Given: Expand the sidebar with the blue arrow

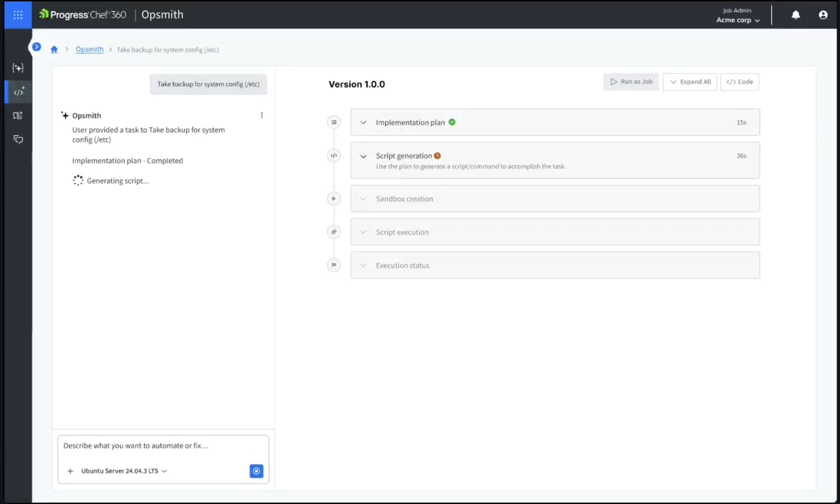Looking at the screenshot, I should tap(36, 47).
